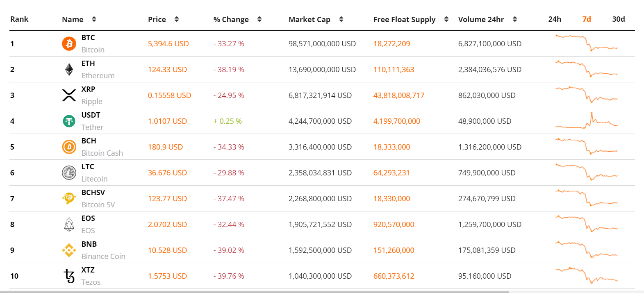Sort by Market Cap arrows
The height and width of the screenshot is (293, 644).
[341, 19]
